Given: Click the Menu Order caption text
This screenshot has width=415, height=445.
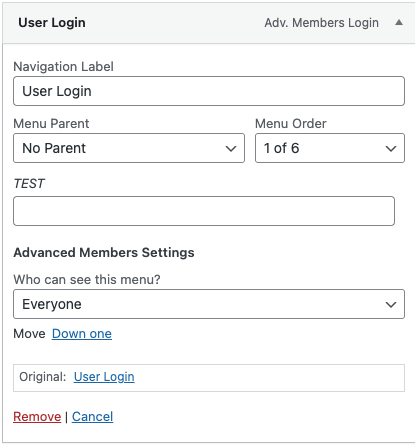Looking at the screenshot, I should tap(291, 124).
